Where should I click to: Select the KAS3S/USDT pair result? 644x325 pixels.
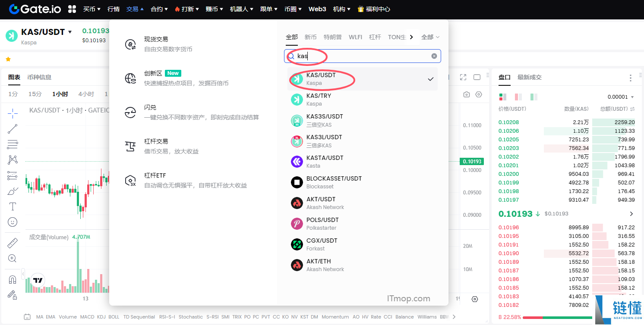pos(363,120)
